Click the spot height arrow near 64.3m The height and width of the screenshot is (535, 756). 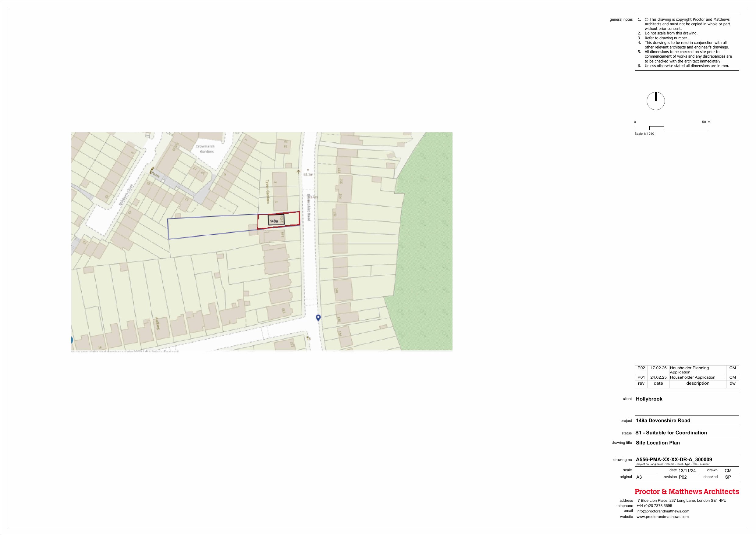click(x=298, y=172)
